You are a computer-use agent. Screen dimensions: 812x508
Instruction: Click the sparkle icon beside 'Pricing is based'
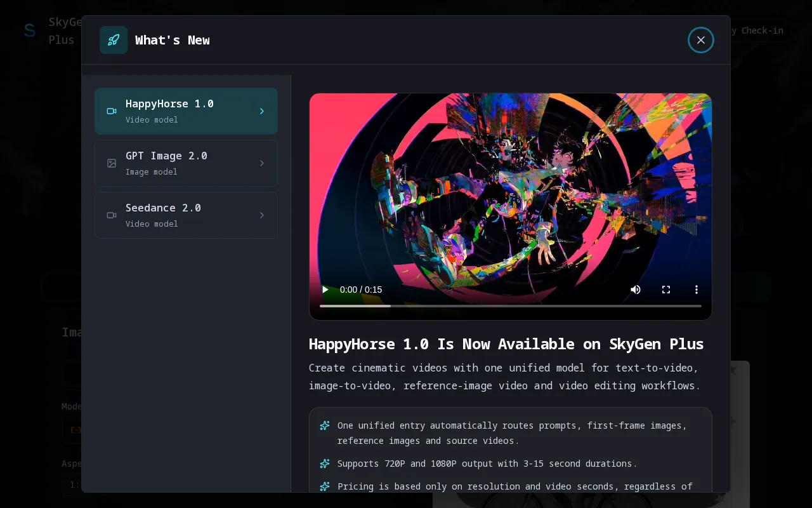click(x=325, y=486)
